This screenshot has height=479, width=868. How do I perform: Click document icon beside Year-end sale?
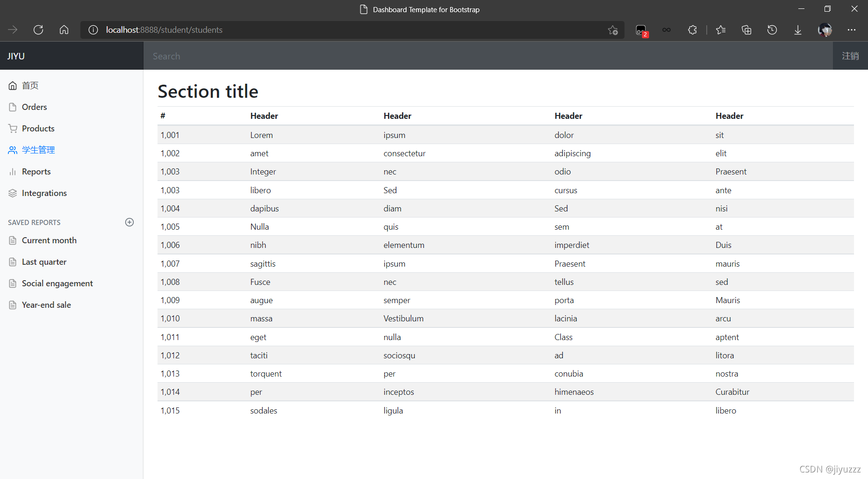click(13, 305)
